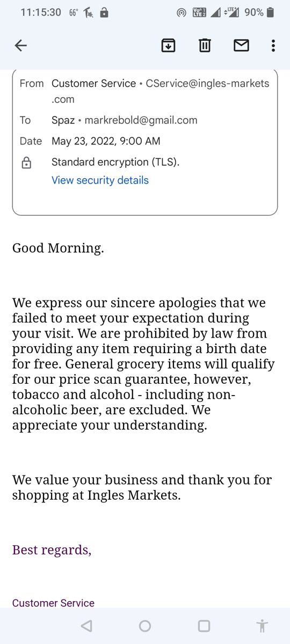Screen dimensions: 290x644
Task: Tap the Android home circle button
Action: pos(145,626)
